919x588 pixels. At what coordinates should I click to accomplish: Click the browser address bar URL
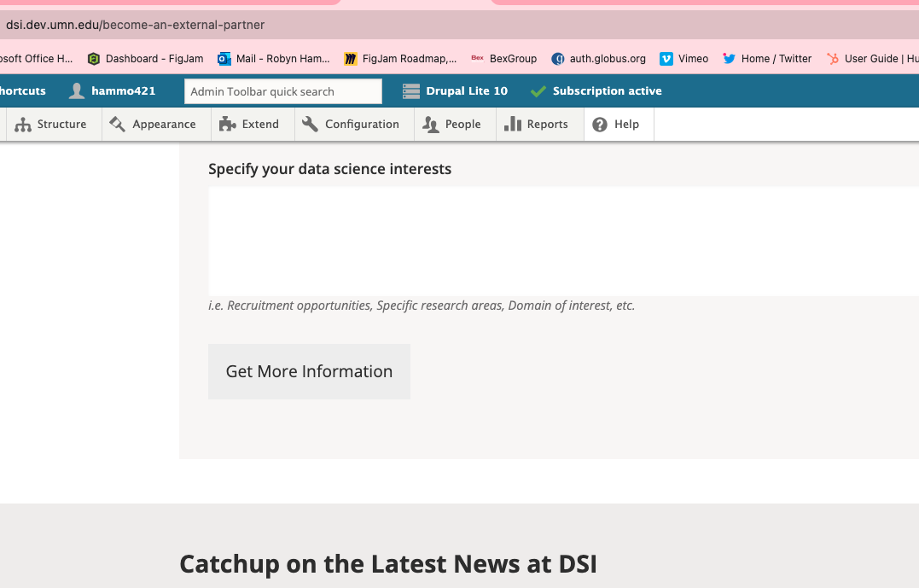pyautogui.click(x=137, y=25)
